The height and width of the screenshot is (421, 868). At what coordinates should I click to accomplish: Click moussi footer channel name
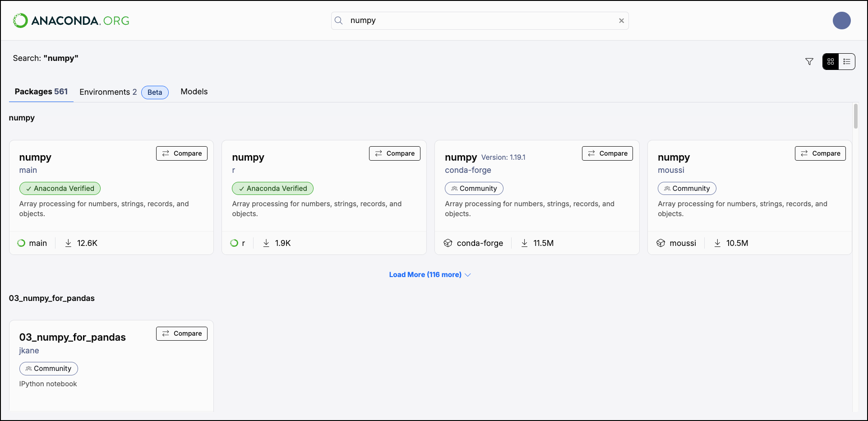click(683, 243)
